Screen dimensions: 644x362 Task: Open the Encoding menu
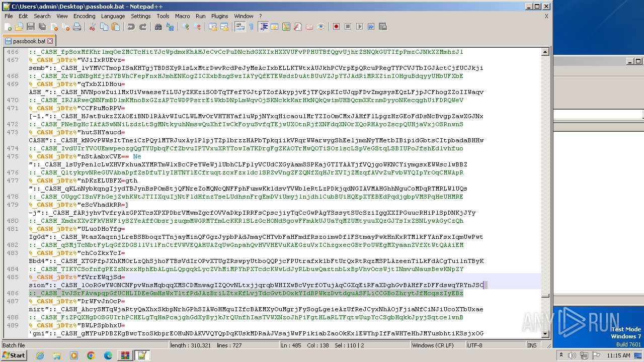(x=84, y=16)
